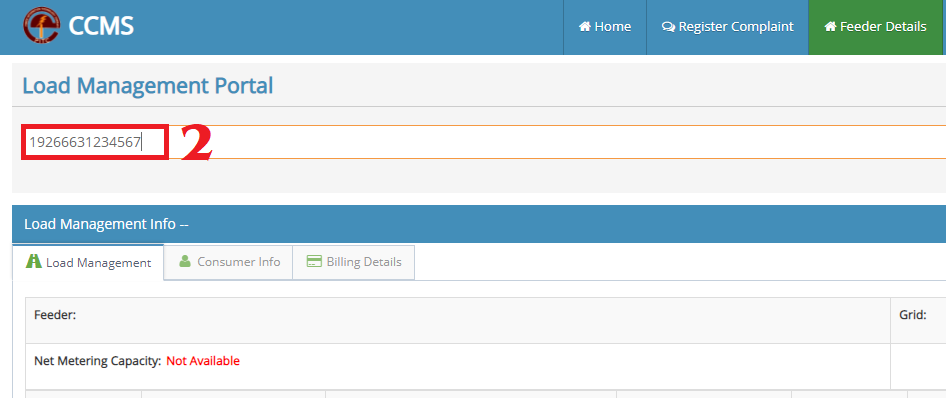Open the Home navigation item

point(605,27)
